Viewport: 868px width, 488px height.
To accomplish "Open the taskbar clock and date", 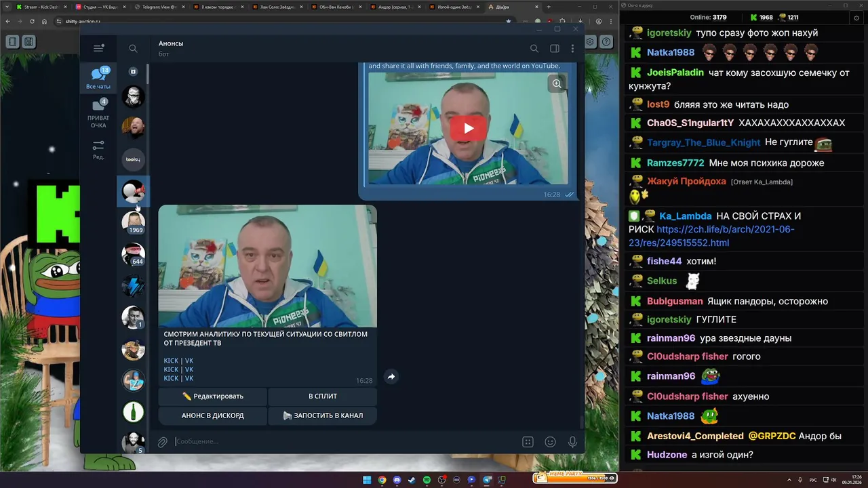I will point(852,480).
